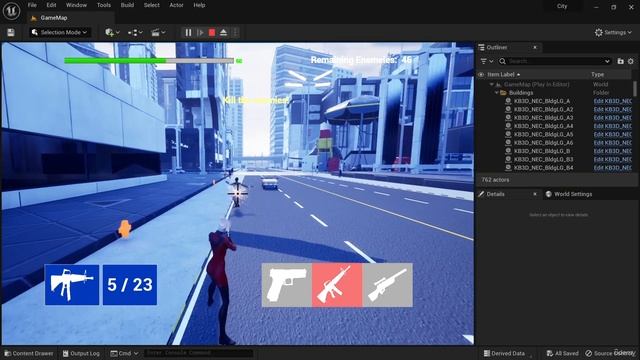Select the Outliner panel tab
Image resolution: width=640 pixels, height=360 pixels.
497,47
